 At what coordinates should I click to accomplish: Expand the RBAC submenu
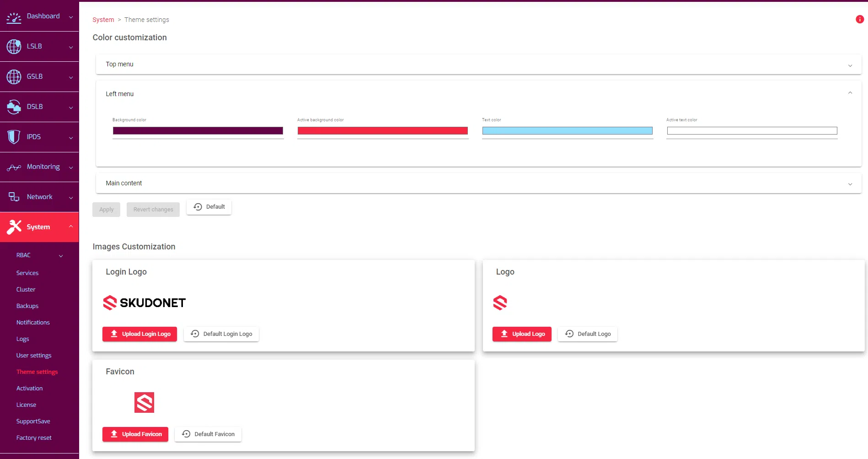pyautogui.click(x=60, y=256)
